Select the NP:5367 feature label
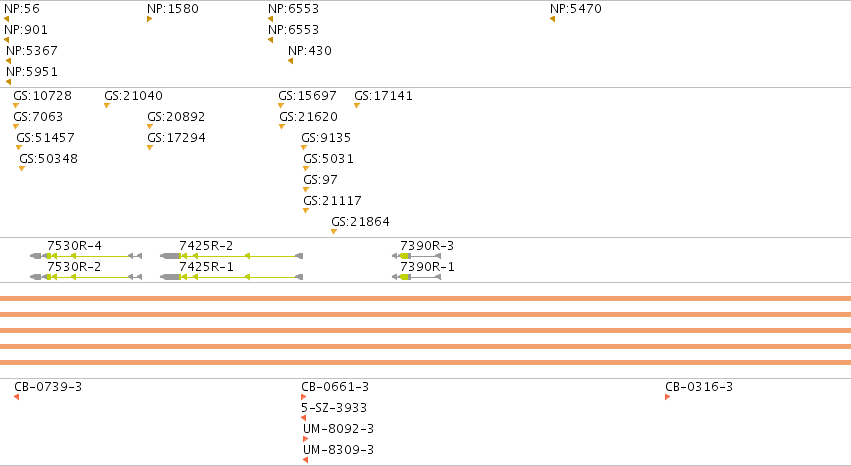The height and width of the screenshot is (466, 851). click(32, 51)
